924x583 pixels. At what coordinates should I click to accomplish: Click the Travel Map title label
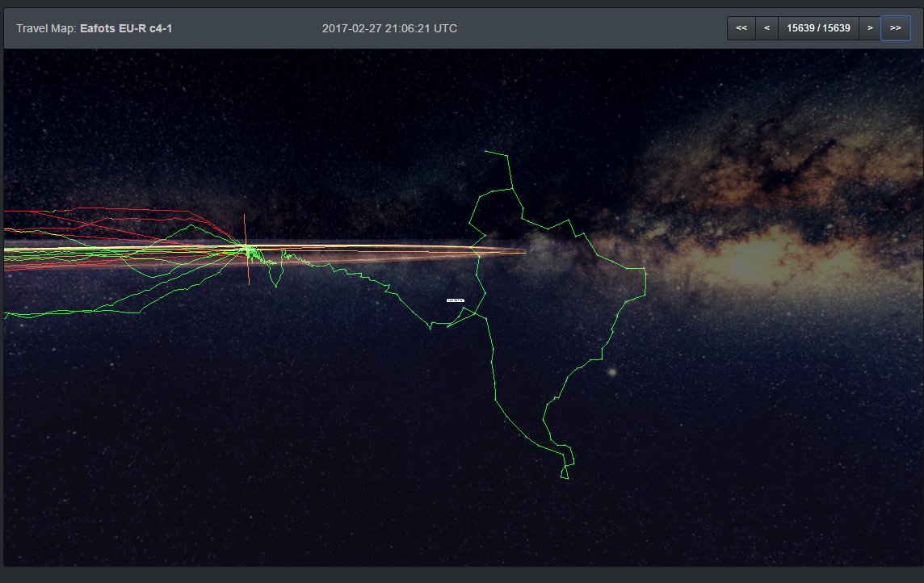[46, 28]
